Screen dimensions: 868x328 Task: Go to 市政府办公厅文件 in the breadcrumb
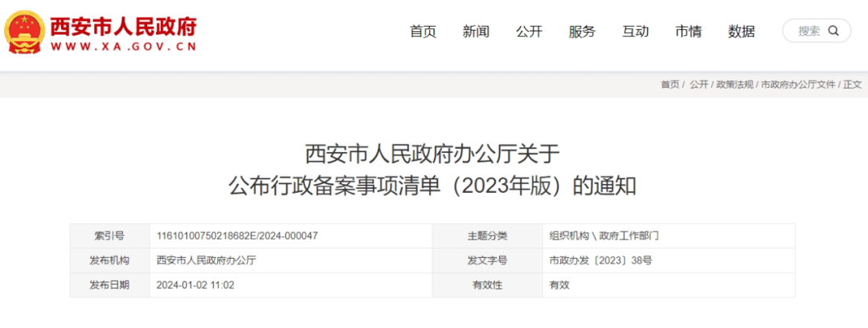798,84
